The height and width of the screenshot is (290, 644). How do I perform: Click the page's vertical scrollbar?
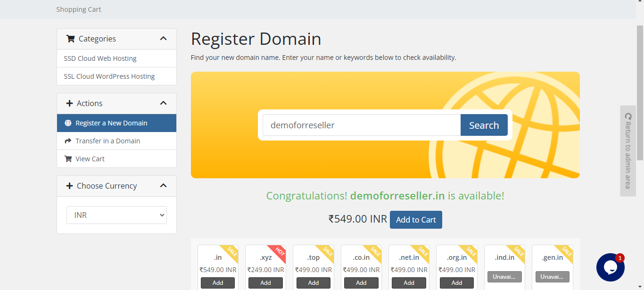click(x=640, y=94)
